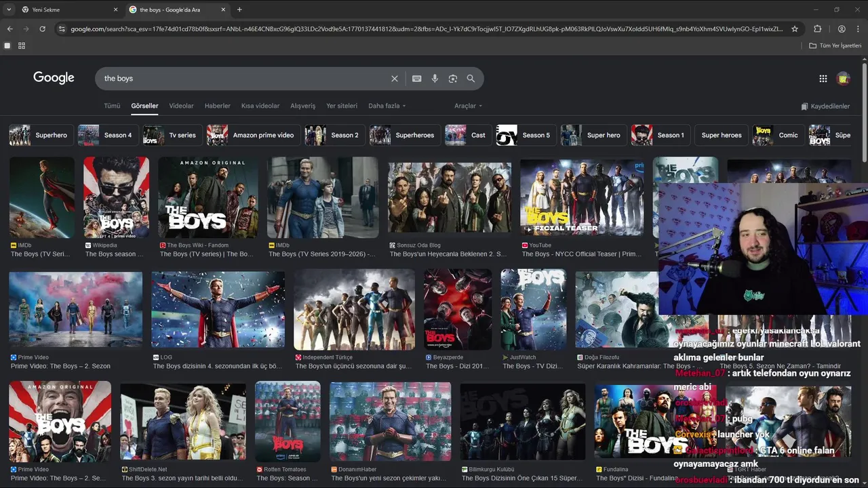Reload the page with the refresh icon
Viewport: 868px width, 488px height.
coord(42,29)
